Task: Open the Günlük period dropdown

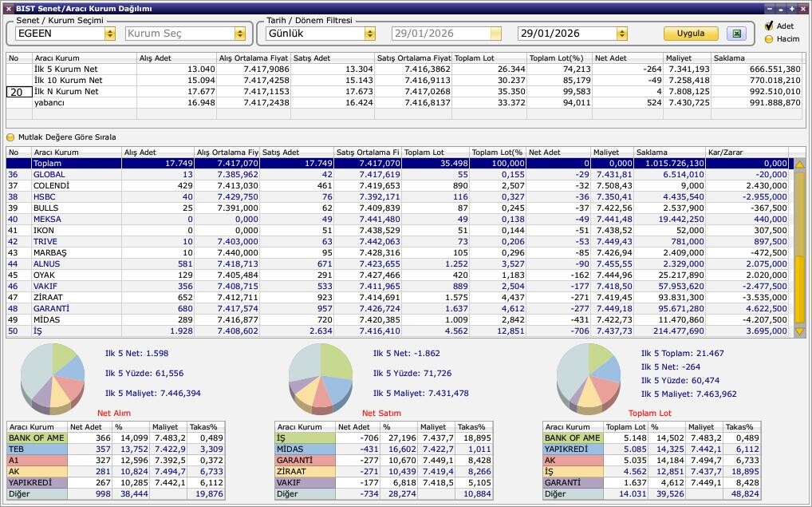Action: [369, 34]
